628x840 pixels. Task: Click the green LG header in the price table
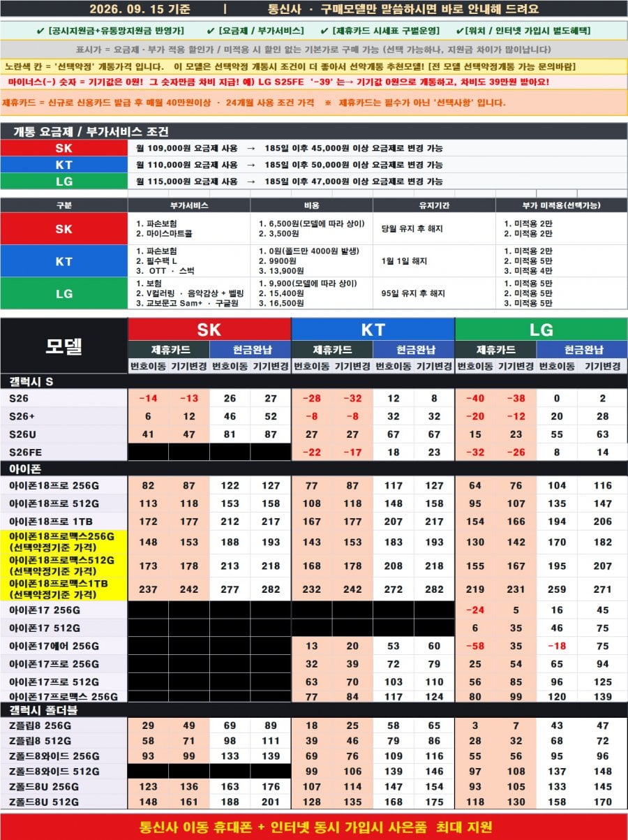(541, 330)
